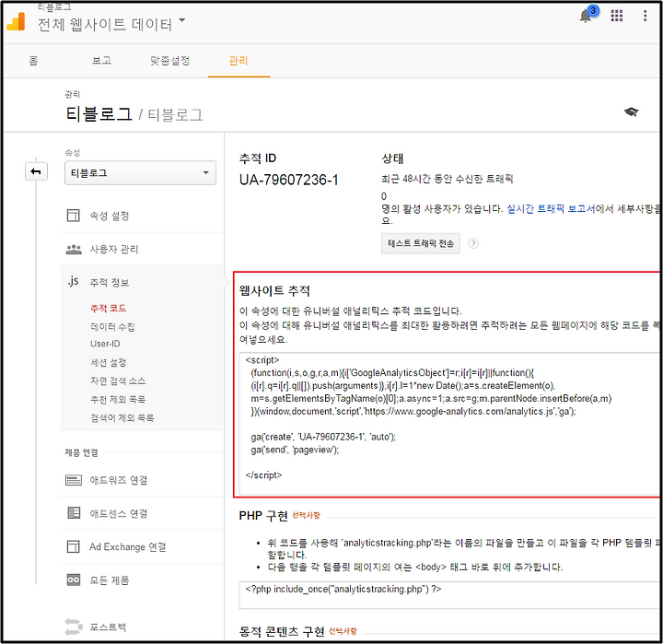Select 데이터 수집 submenu item
The width and height of the screenshot is (663, 644).
click(112, 327)
